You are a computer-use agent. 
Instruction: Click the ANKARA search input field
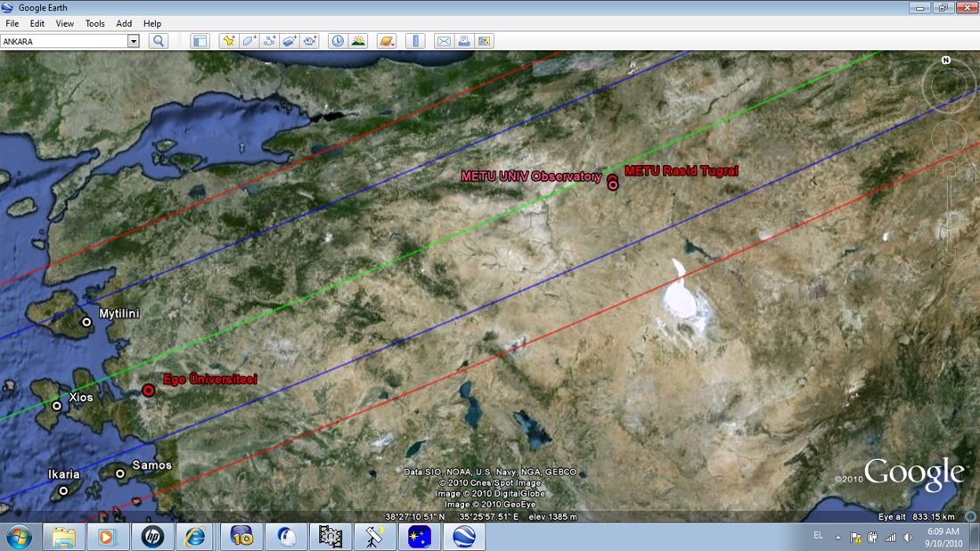[x=64, y=41]
